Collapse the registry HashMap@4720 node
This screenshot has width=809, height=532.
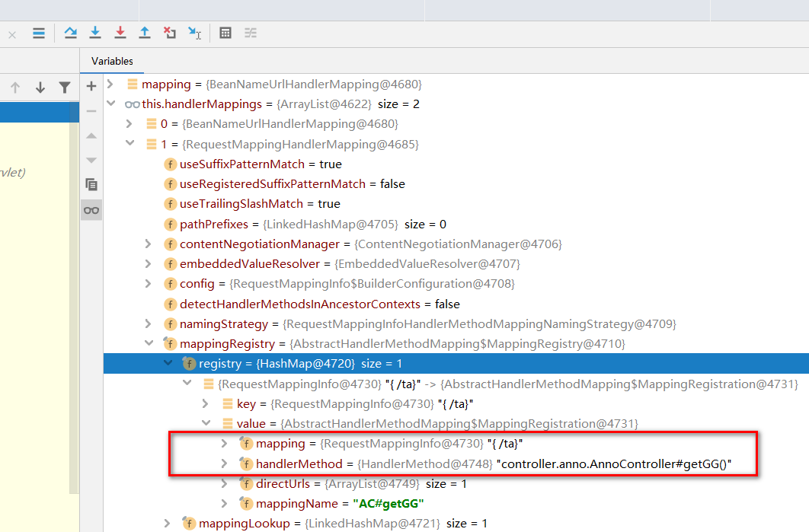pos(168,363)
